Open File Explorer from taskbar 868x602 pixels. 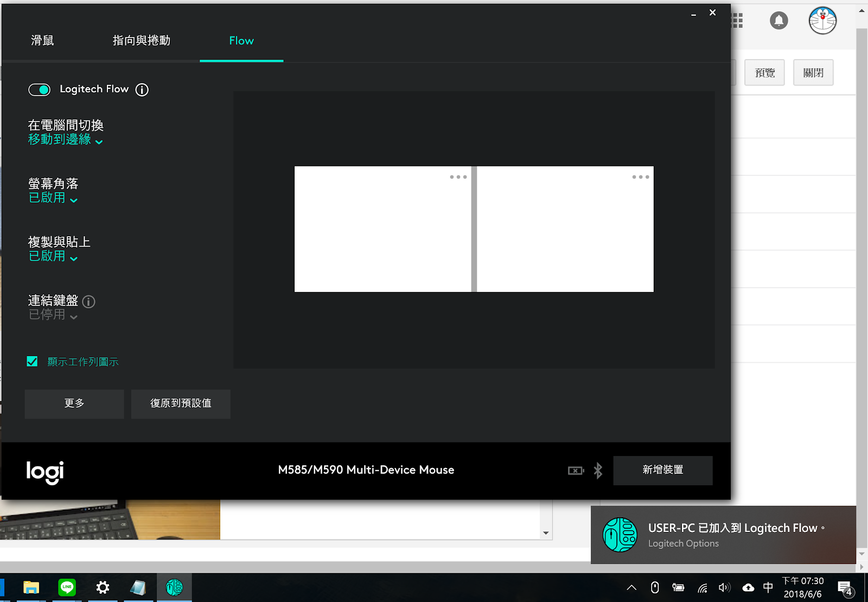(x=31, y=587)
